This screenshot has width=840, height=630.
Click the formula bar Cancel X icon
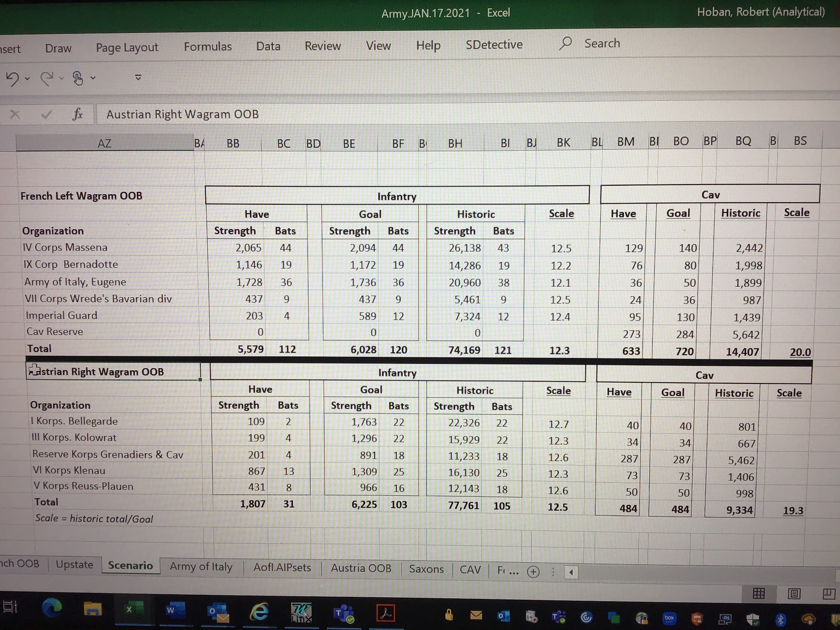(15, 114)
